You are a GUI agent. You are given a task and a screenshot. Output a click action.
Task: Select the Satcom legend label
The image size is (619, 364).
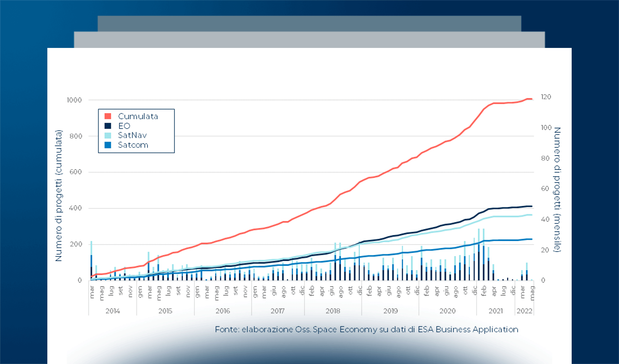coord(133,145)
